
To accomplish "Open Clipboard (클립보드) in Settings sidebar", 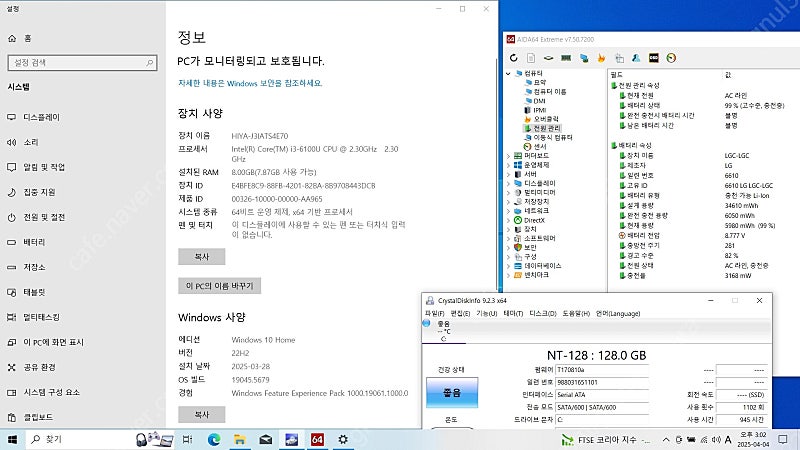I will pyautogui.click(x=82, y=417).
